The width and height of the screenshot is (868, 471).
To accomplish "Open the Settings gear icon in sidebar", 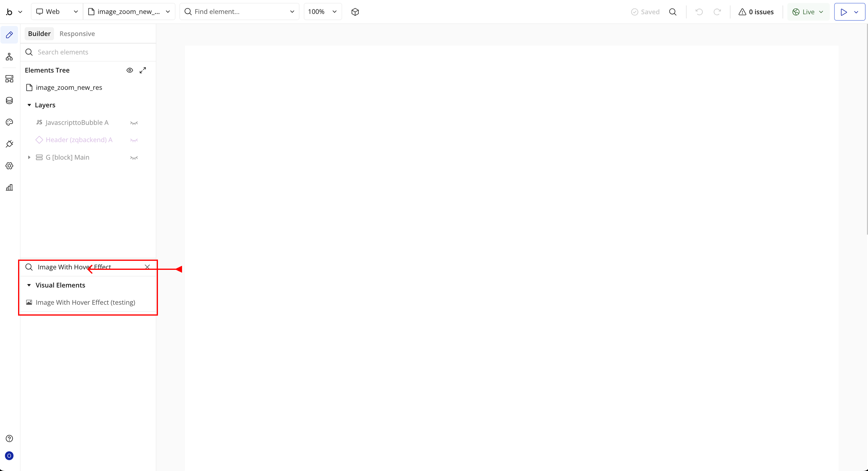I will [9, 166].
